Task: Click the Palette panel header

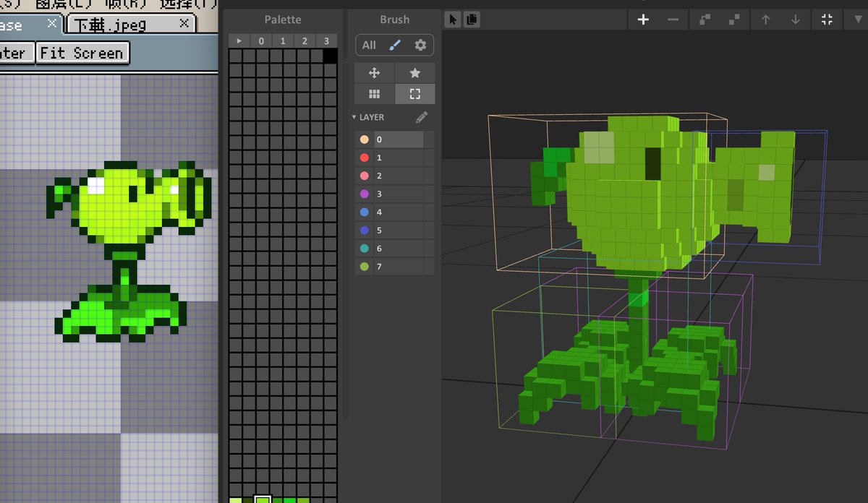Action: [x=283, y=20]
